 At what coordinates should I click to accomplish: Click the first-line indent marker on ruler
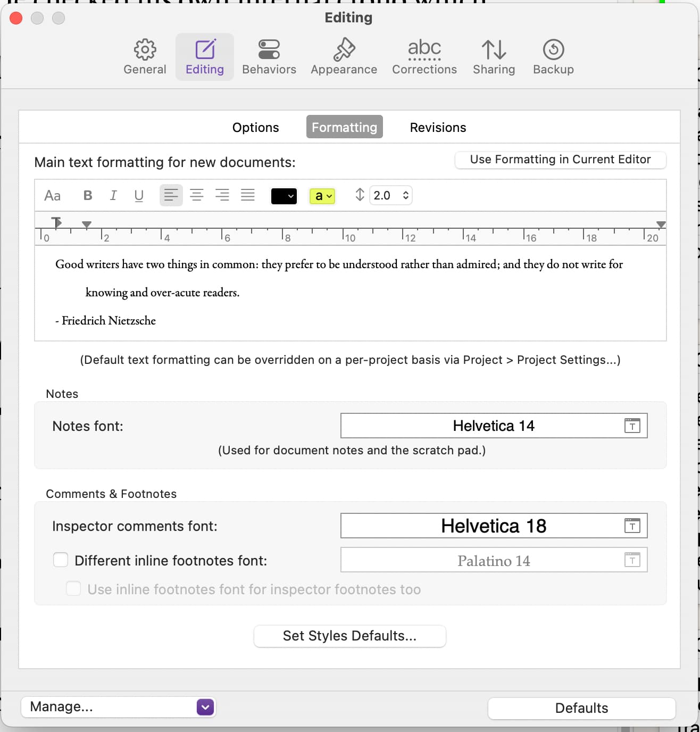click(x=56, y=221)
